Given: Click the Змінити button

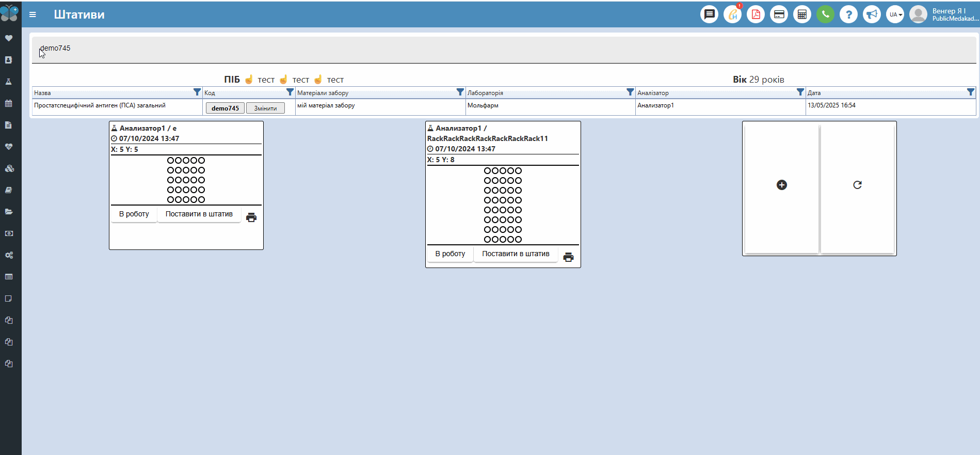Looking at the screenshot, I should [x=265, y=108].
